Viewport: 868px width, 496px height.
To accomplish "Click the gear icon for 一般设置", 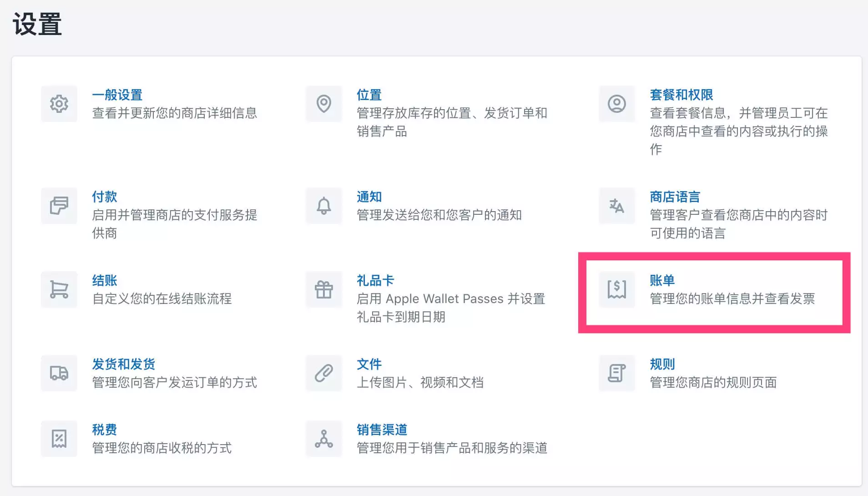I will click(59, 104).
